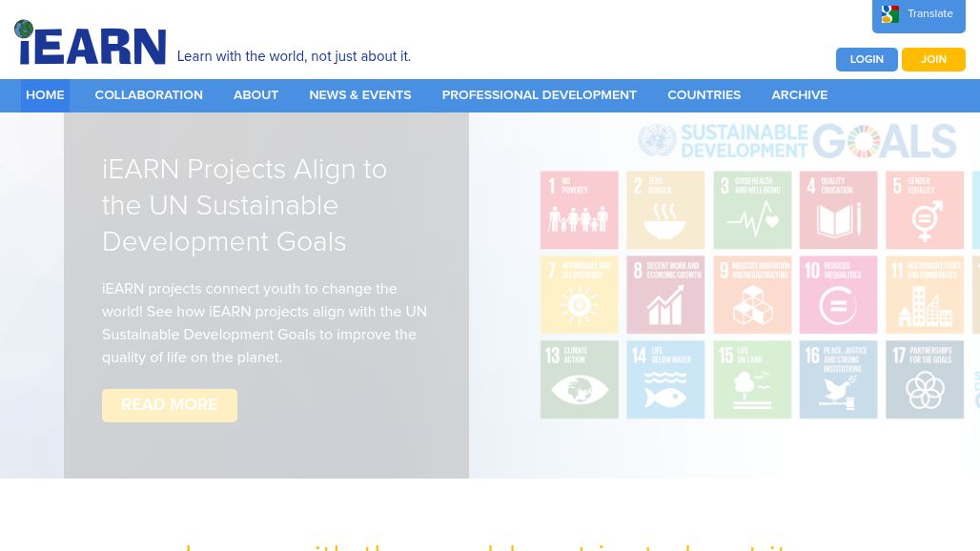Select the Gender Equality goal 5 tile

tap(925, 210)
